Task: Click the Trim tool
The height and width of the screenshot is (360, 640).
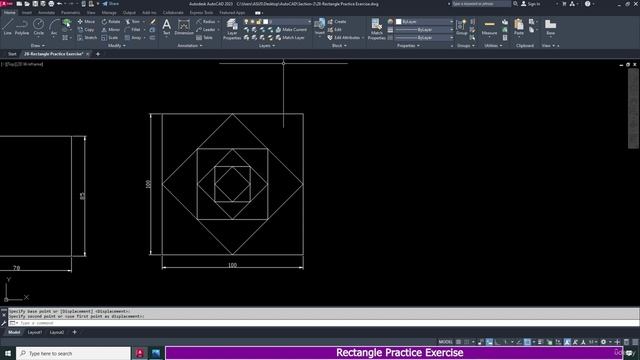Action: (133, 22)
